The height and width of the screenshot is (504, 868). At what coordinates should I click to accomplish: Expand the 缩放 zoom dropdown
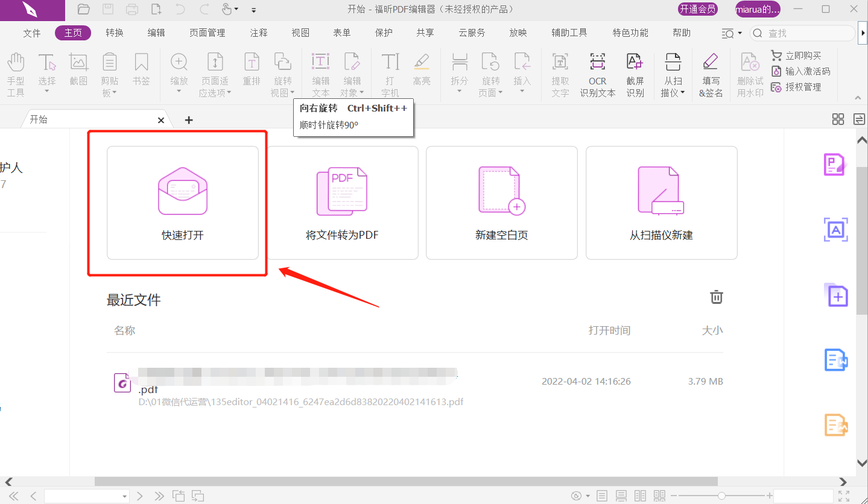pos(179,92)
